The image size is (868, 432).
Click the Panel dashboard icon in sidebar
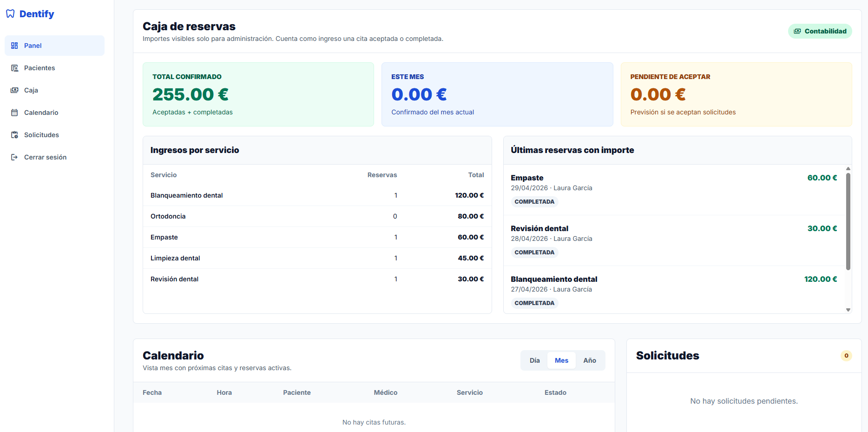pyautogui.click(x=14, y=46)
